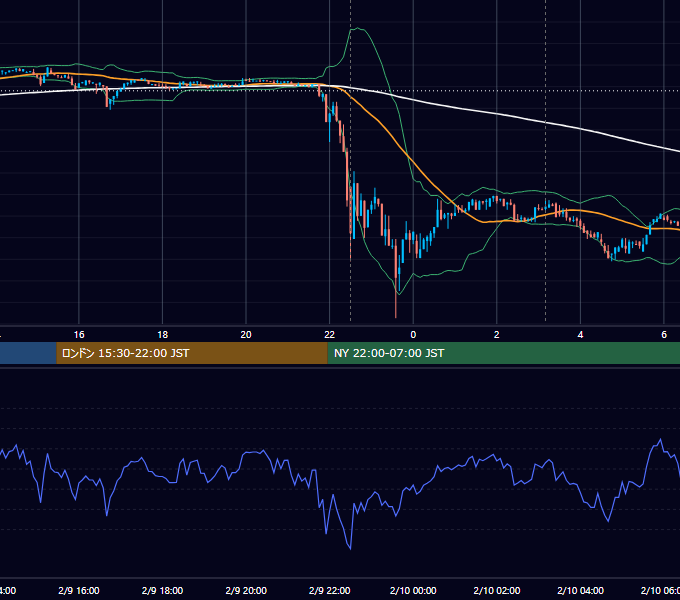Click hour label 4 on upper axis
This screenshot has width=680, height=600.
pyautogui.click(x=580, y=335)
